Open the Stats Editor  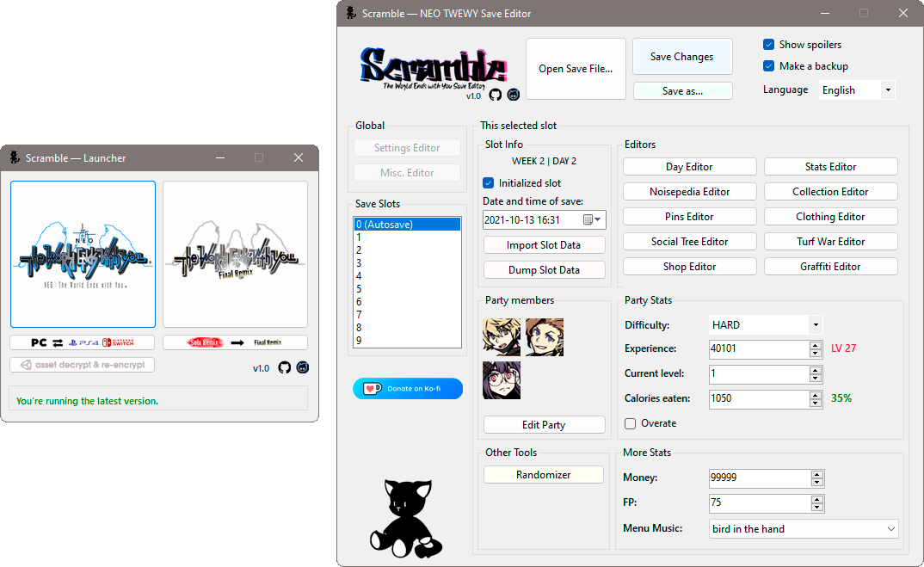point(831,167)
